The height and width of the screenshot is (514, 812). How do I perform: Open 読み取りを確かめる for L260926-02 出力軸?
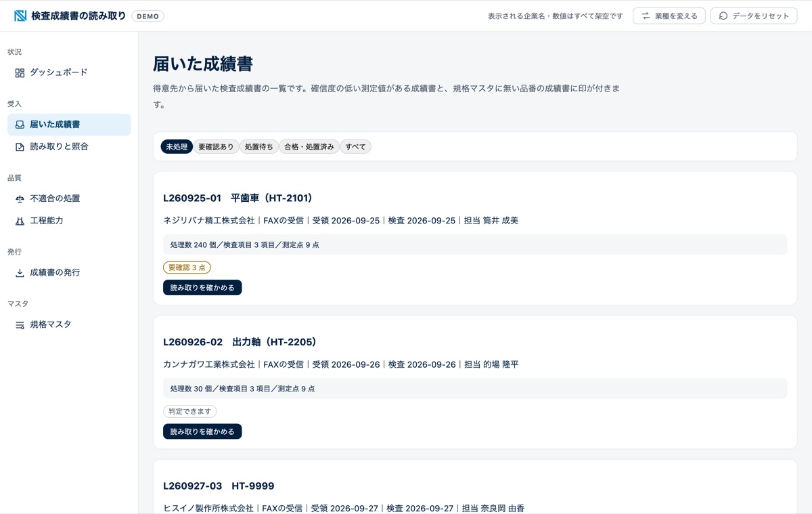pyautogui.click(x=202, y=431)
